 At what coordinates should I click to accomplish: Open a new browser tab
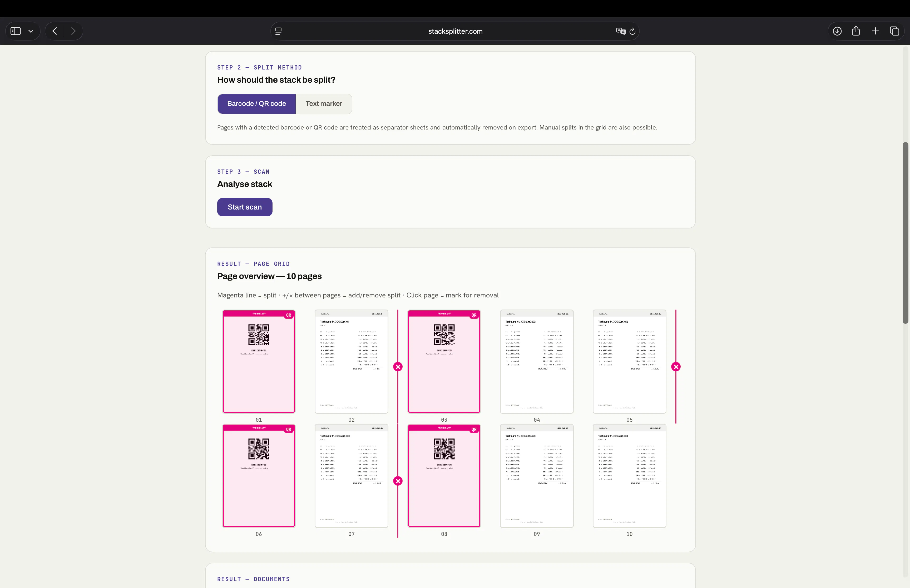(x=875, y=31)
